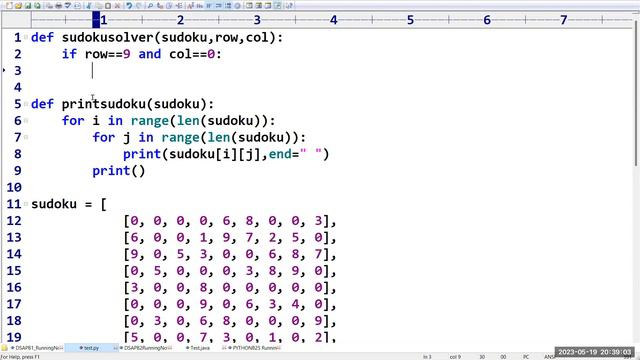Click the Replace toolbar icon

160,6
